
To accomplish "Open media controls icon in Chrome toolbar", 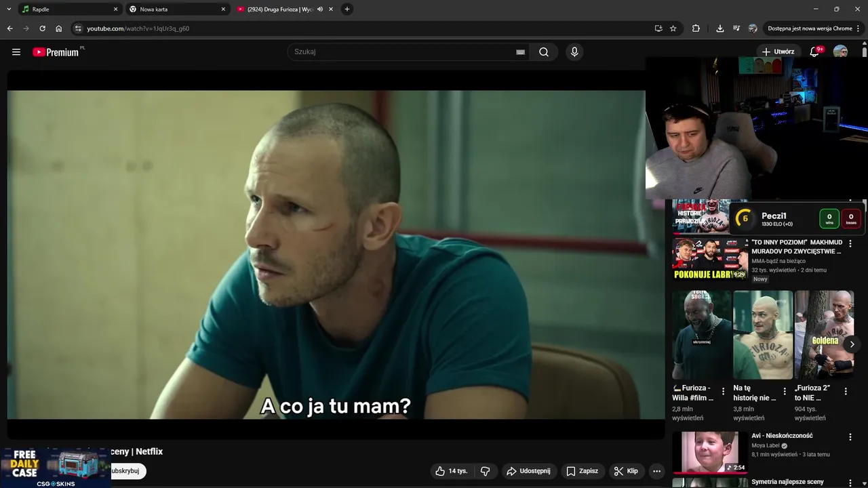I will coord(736,28).
